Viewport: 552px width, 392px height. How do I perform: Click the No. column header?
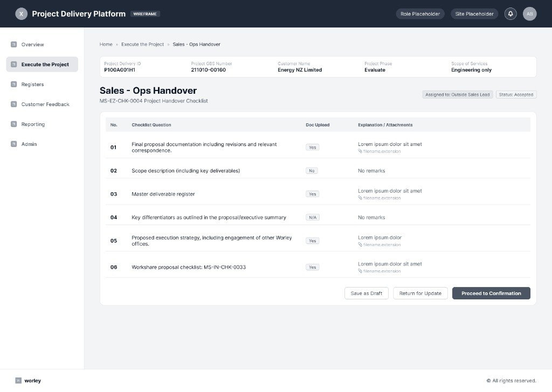pos(114,125)
